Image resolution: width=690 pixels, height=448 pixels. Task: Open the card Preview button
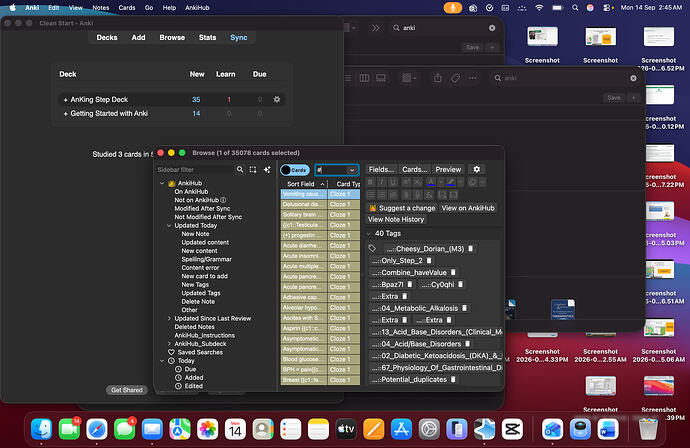448,169
